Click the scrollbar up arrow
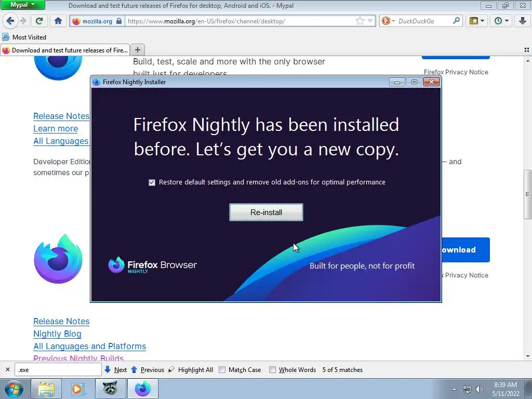 (x=527, y=61)
